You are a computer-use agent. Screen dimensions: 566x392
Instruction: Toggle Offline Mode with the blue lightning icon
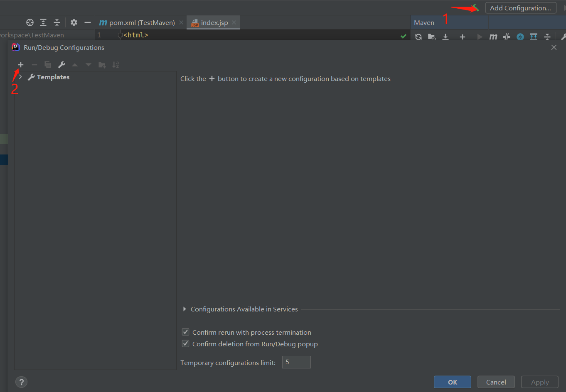pos(521,37)
